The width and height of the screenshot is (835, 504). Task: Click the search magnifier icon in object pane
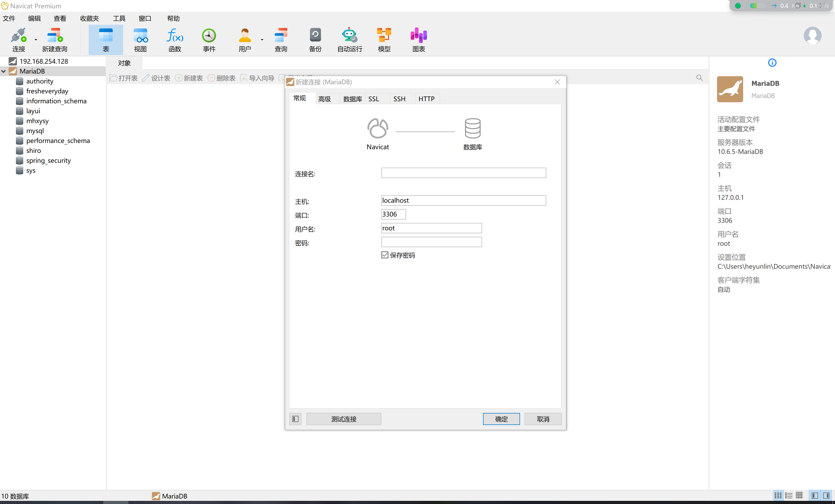pos(699,78)
